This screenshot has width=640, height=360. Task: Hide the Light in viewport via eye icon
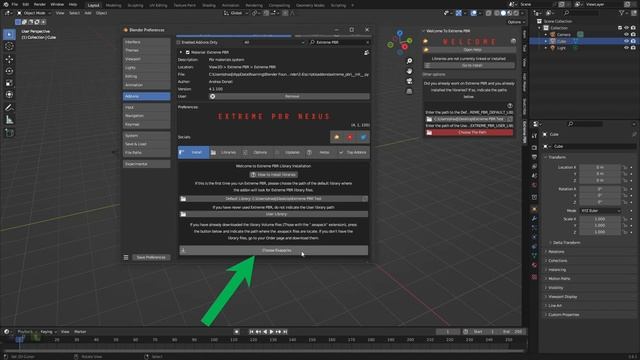[626, 48]
